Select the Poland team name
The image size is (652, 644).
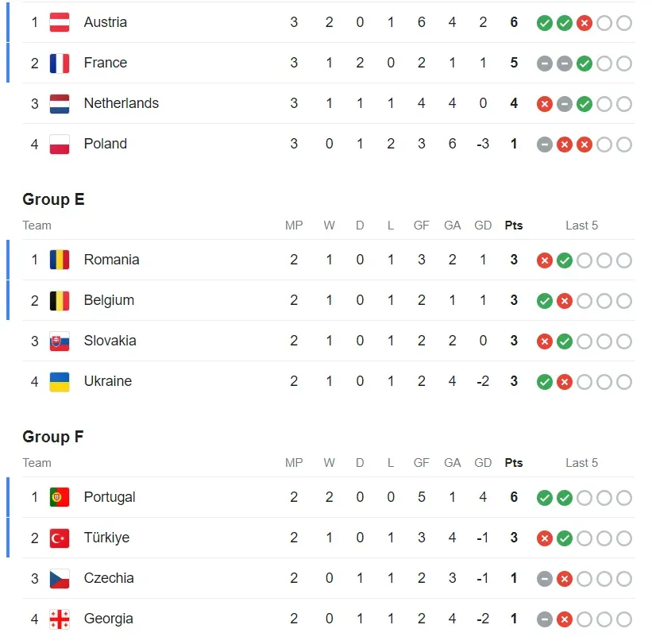pyautogui.click(x=105, y=144)
